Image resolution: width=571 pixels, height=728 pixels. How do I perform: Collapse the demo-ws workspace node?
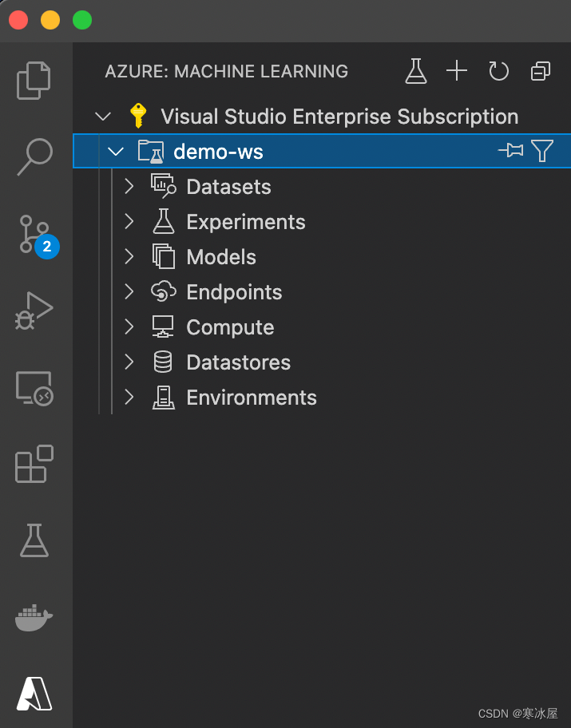(x=116, y=152)
